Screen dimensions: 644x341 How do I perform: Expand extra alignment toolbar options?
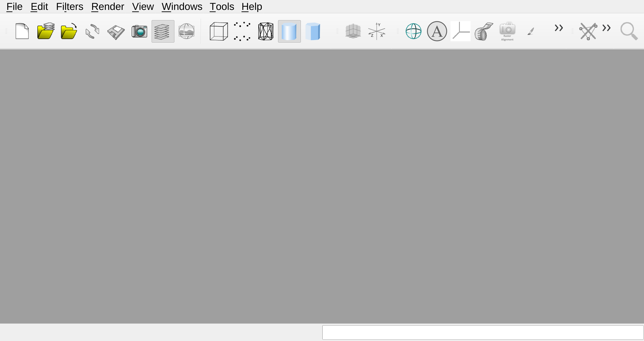(x=606, y=29)
